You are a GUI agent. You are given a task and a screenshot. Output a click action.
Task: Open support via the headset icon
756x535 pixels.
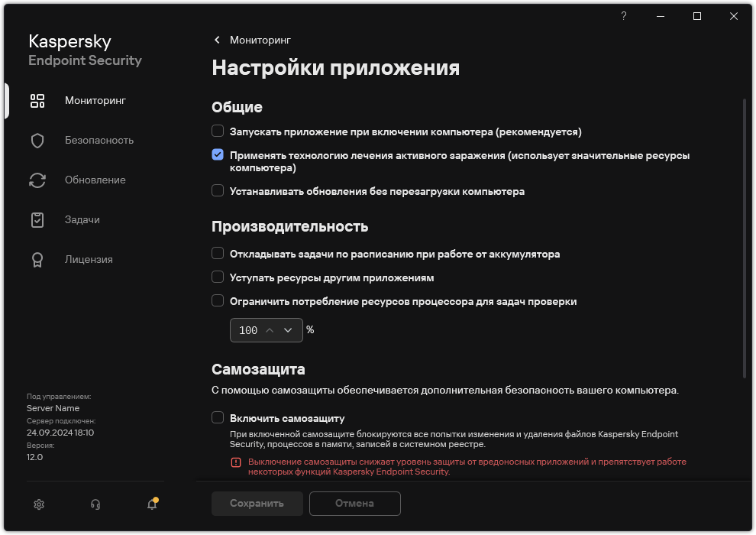95,504
